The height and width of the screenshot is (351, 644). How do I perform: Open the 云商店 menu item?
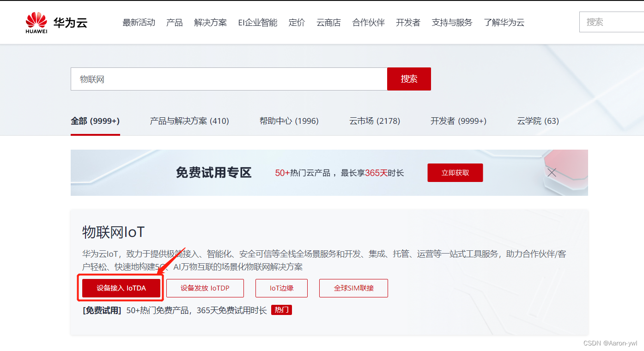pyautogui.click(x=328, y=23)
